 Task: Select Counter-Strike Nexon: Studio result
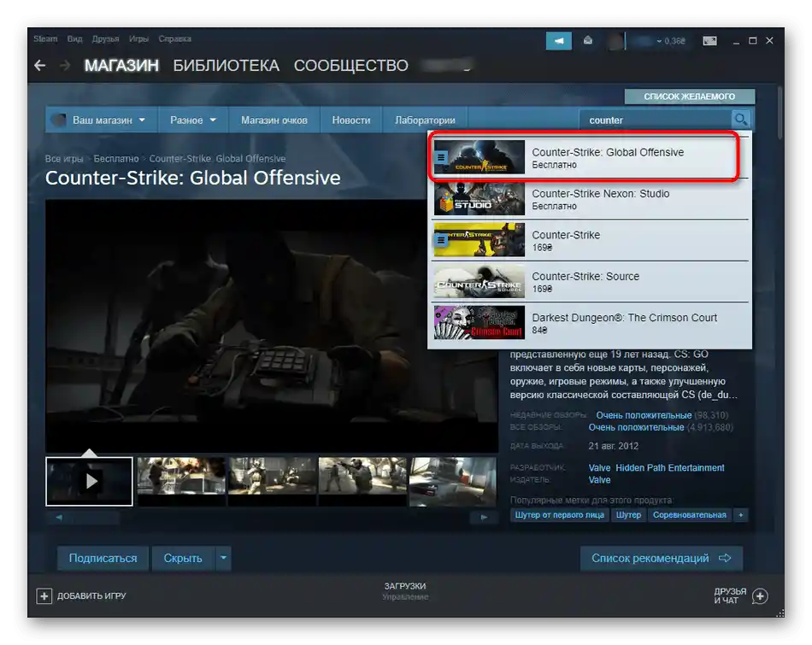591,199
